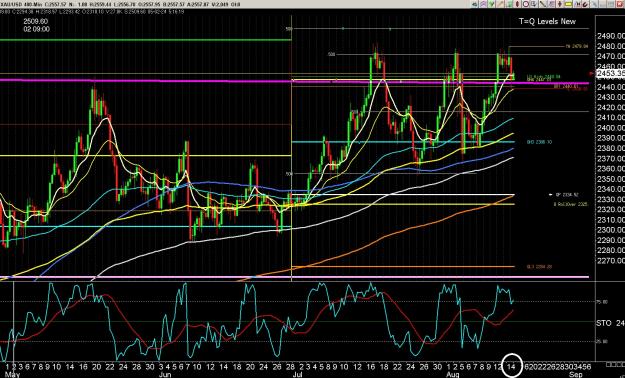The height and width of the screenshot is (378, 625).
Task: Click the 2400.00 price axis label
Action: (x=611, y=128)
